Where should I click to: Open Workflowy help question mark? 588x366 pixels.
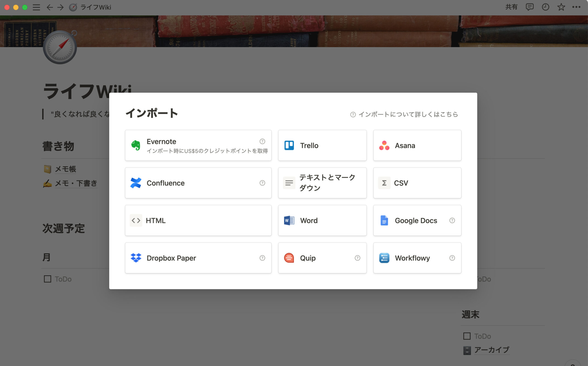click(x=452, y=258)
